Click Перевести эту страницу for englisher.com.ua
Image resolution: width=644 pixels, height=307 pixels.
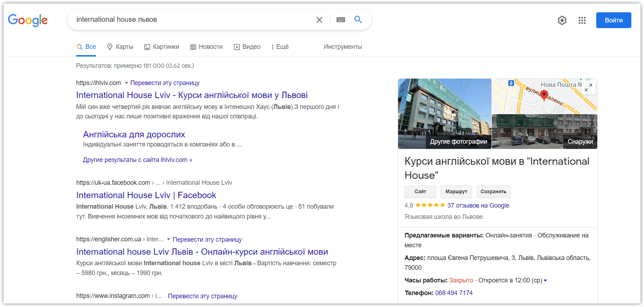pos(207,240)
